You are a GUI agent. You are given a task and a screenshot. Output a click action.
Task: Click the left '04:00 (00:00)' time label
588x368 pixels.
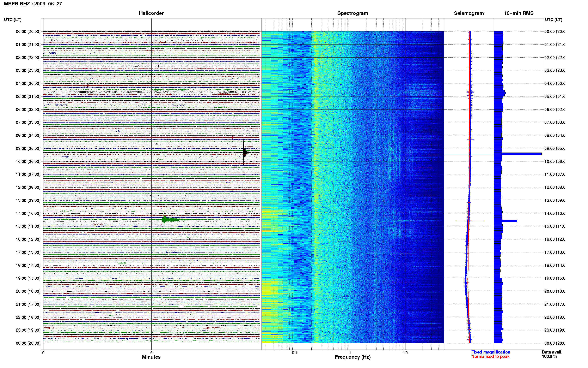[28, 83]
